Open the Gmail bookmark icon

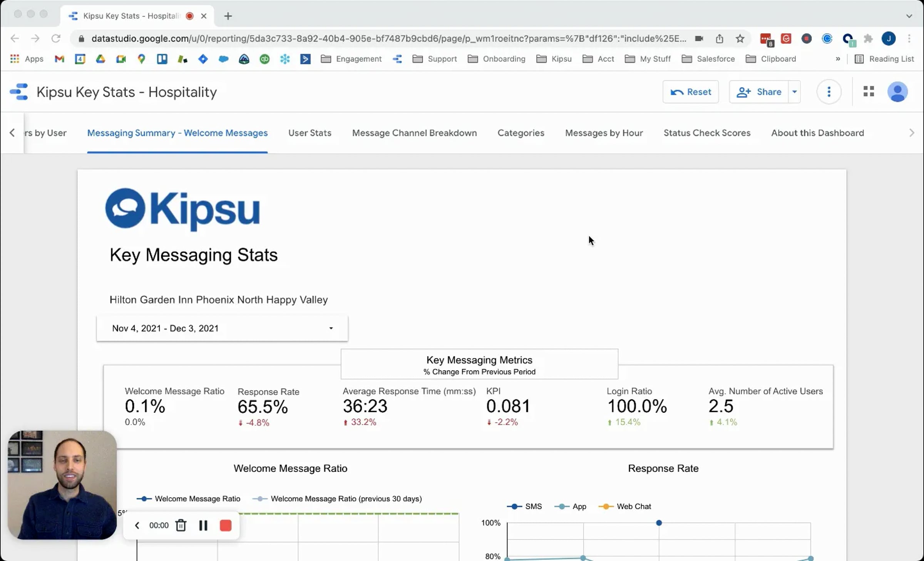click(x=59, y=59)
